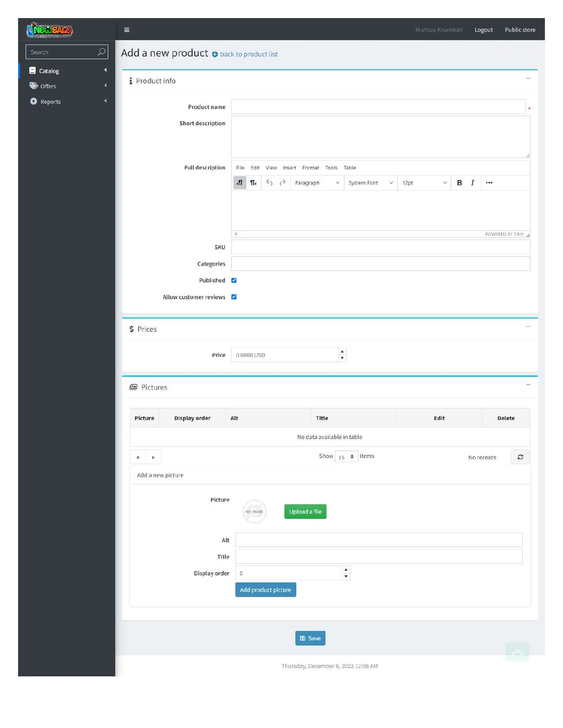Expand the Catalog sidebar menu
This screenshot has width=563, height=728.
(x=66, y=71)
